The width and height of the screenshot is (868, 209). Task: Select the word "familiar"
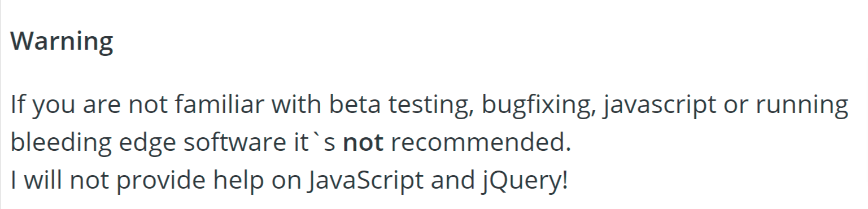pos(216,106)
